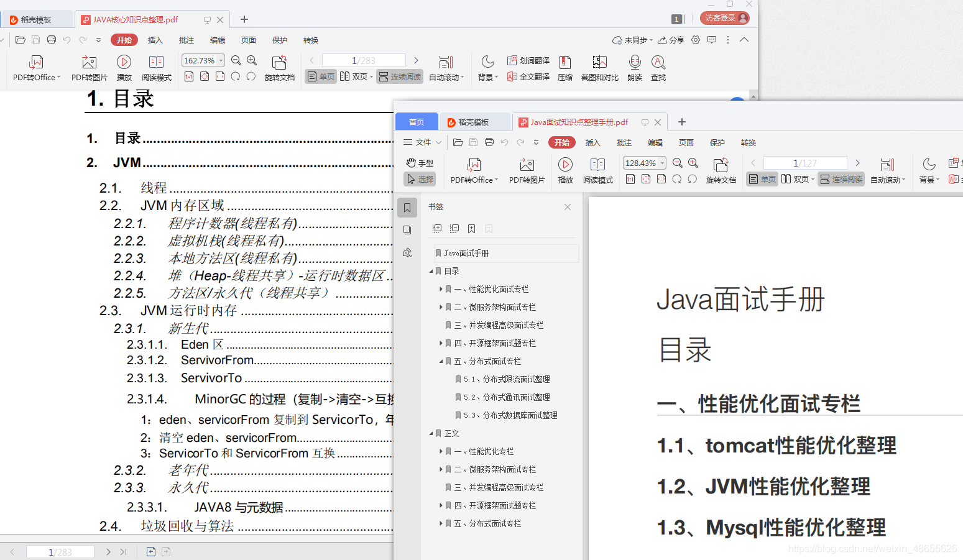Open the 文件 file menu dropdown
The height and width of the screenshot is (560, 963).
[x=423, y=142]
